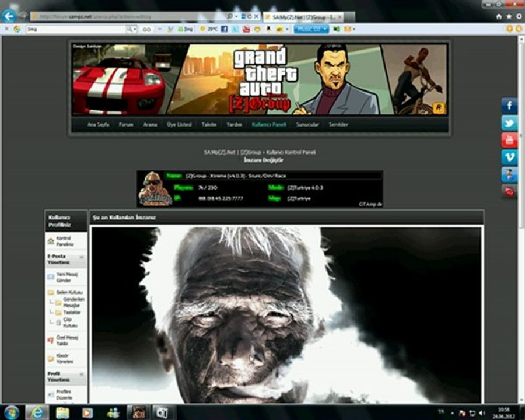This screenshot has width=525, height=420.
Task: Click the Kullanıcı Kontrol Paneli breadcrumb link
Action: point(291,152)
